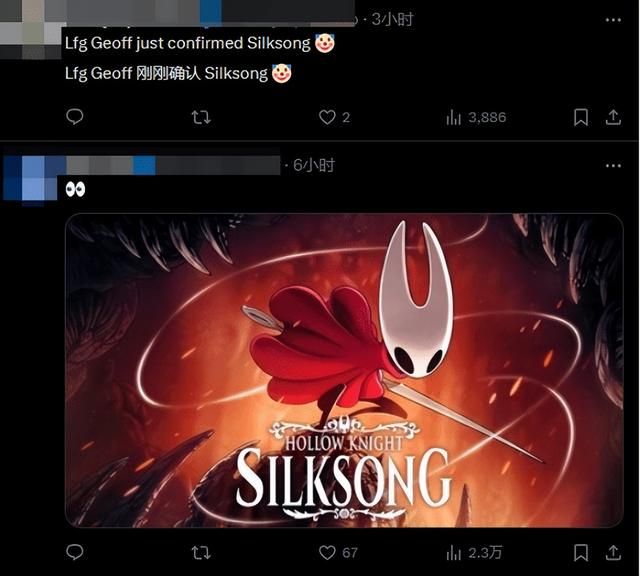Reply to the Geoff Silksong tweet

click(75, 117)
